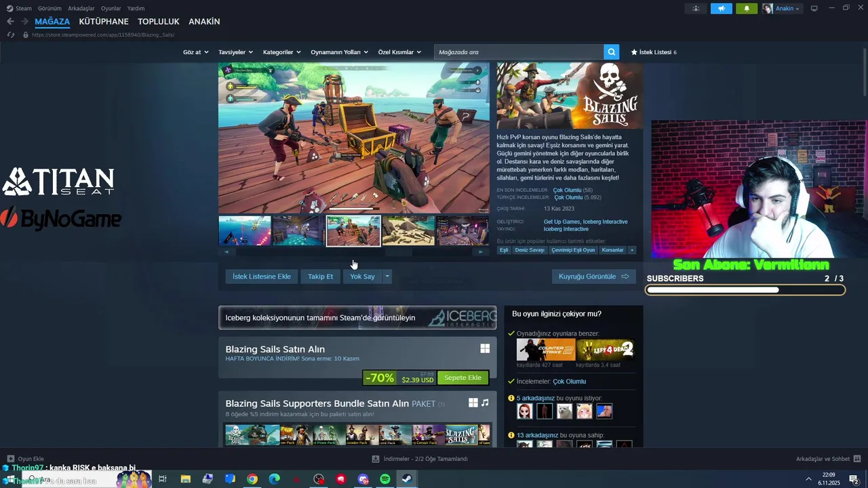This screenshot has height=488, width=868.
Task: Open the Arkadaşlar menu
Action: (81, 8)
